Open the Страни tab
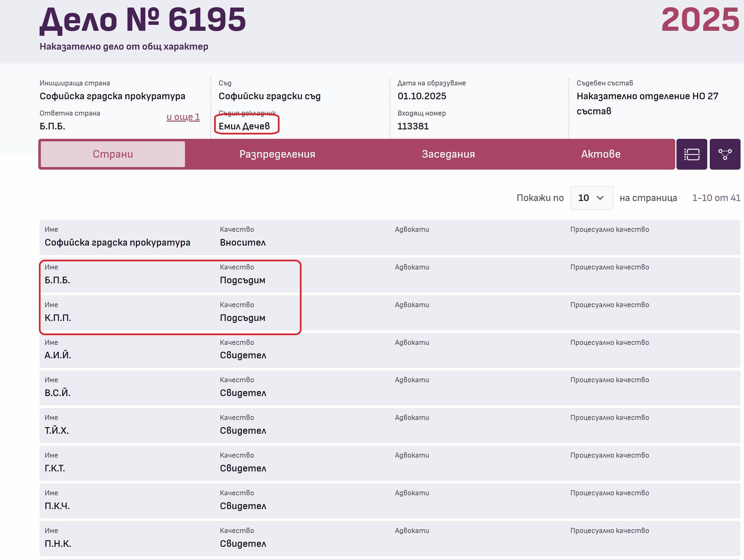 [113, 154]
